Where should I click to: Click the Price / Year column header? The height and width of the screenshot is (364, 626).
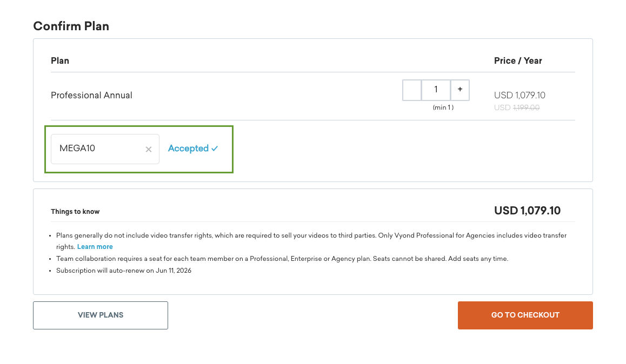click(x=518, y=60)
